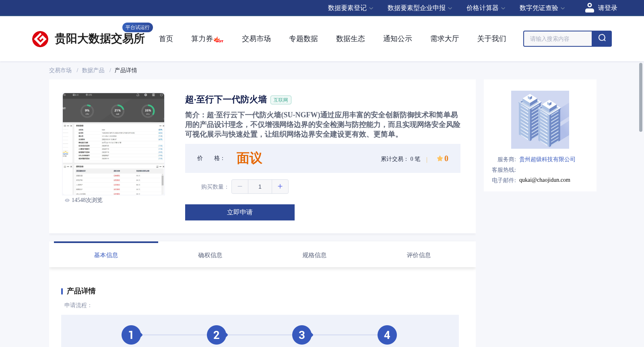Increase purchase quantity with plus button

[280, 187]
